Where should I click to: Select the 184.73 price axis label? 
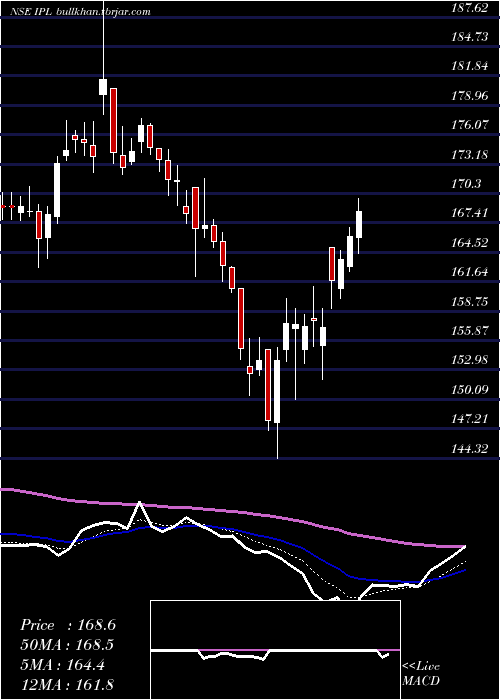click(470, 37)
